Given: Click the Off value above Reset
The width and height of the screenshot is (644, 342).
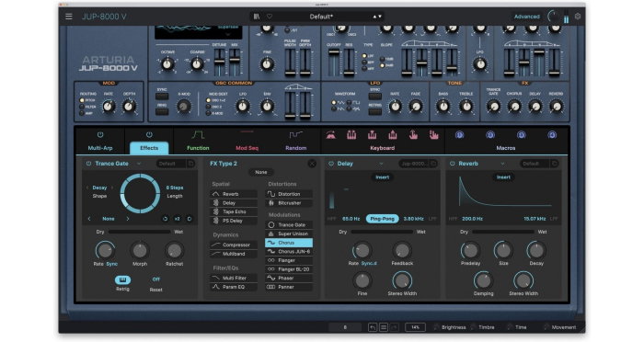Looking at the screenshot, I should pos(155,279).
